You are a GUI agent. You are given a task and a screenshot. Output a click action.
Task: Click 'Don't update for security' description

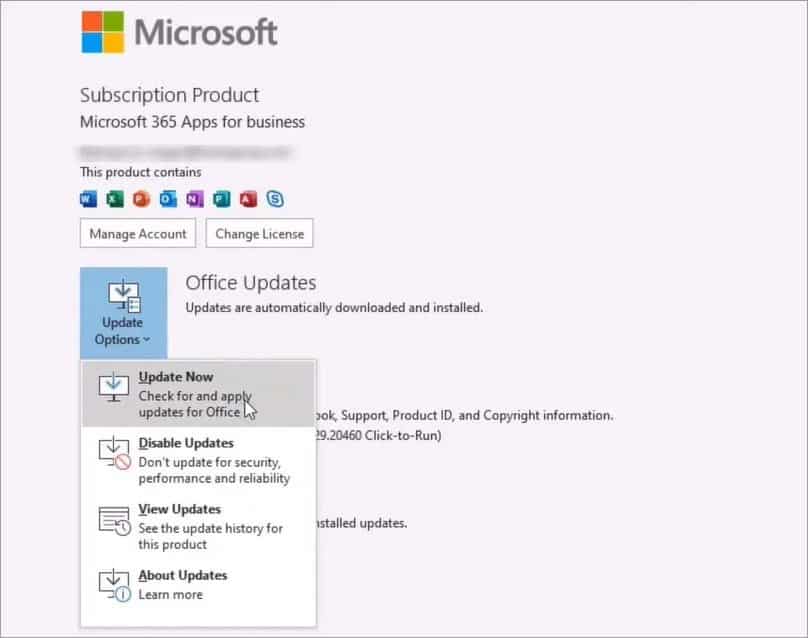(x=214, y=470)
